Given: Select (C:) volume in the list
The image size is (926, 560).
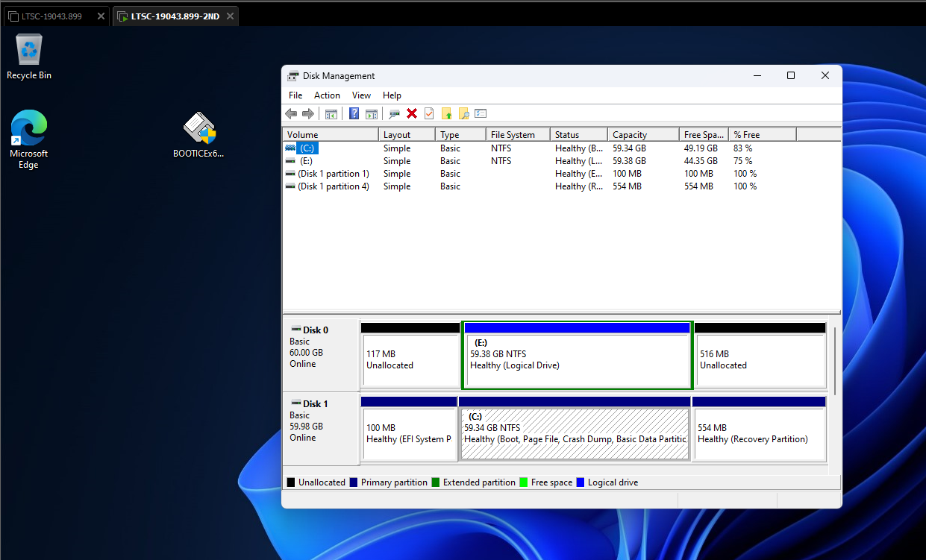Looking at the screenshot, I should tap(307, 148).
